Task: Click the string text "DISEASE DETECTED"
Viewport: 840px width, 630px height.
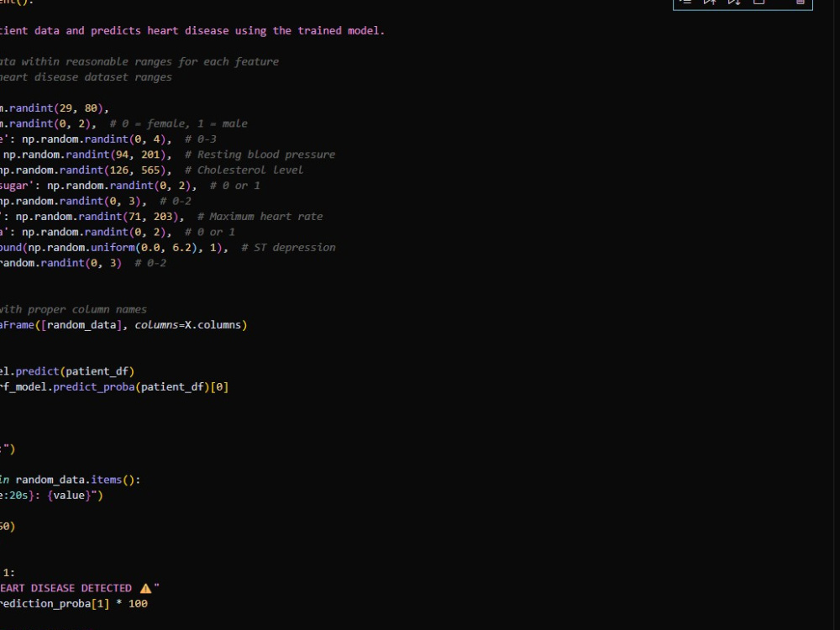Action: [81, 588]
